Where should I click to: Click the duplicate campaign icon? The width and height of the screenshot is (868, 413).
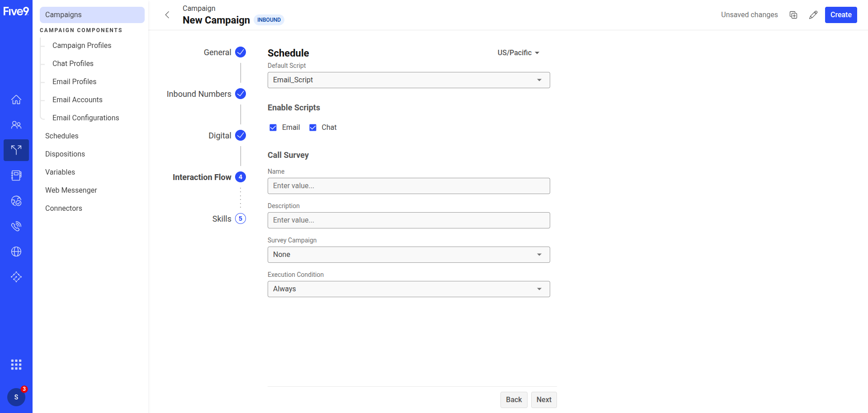[793, 15]
